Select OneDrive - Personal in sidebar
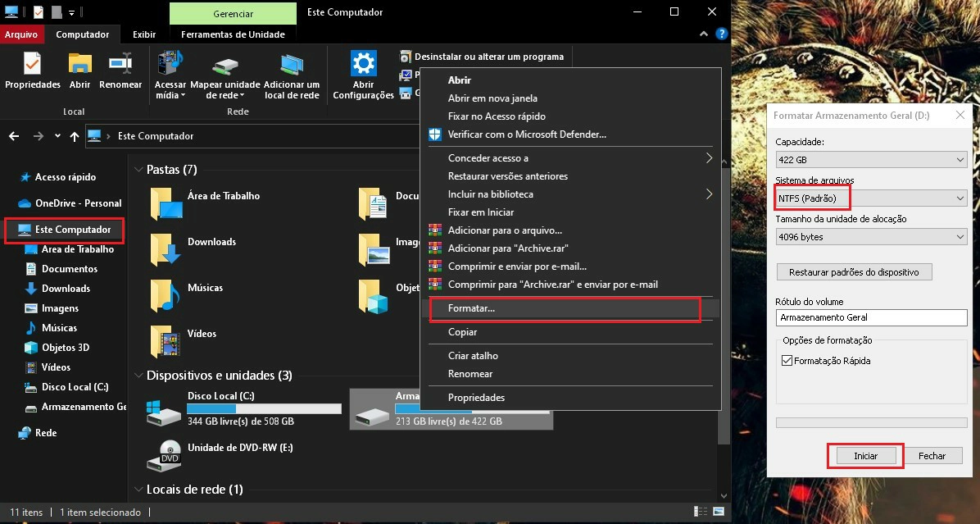This screenshot has width=980, height=524. (78, 203)
